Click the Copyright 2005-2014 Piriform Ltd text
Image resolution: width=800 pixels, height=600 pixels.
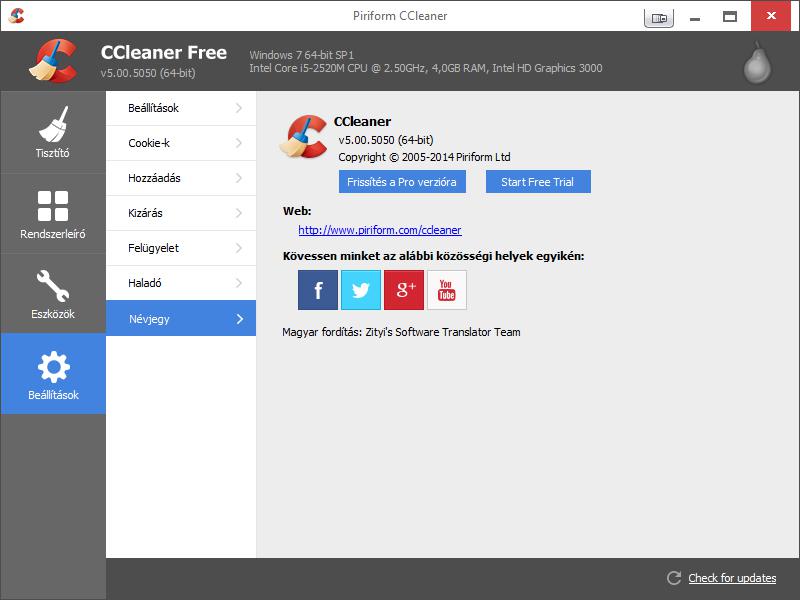424,157
